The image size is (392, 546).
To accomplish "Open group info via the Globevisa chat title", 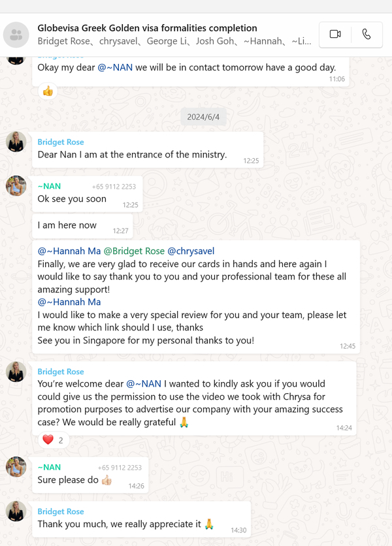I will (147, 28).
